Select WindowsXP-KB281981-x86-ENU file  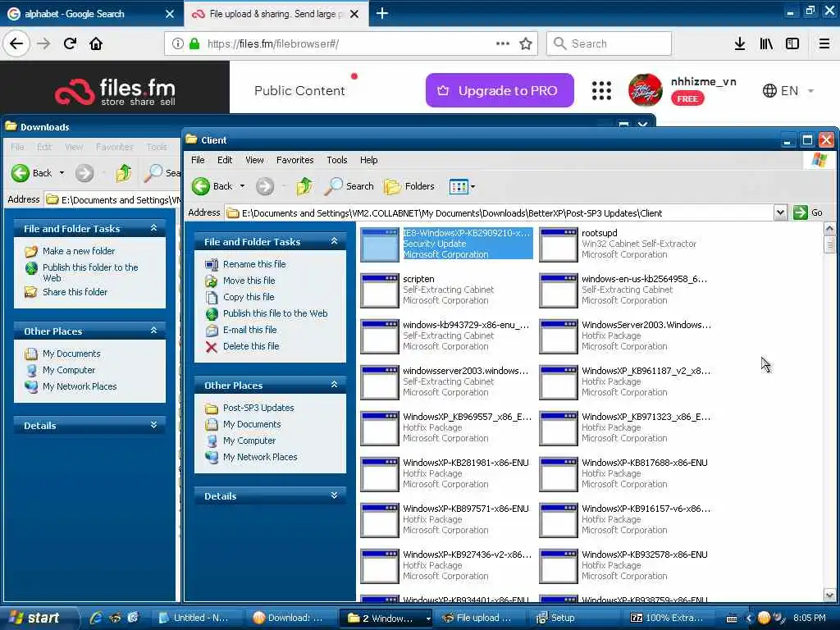445,473
